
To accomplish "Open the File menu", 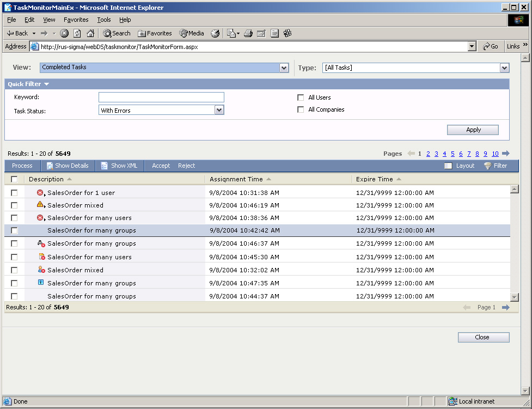I will pyautogui.click(x=11, y=20).
